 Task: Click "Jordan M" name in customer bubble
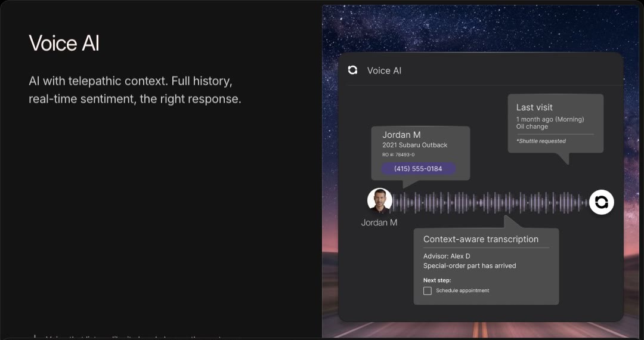(x=401, y=135)
